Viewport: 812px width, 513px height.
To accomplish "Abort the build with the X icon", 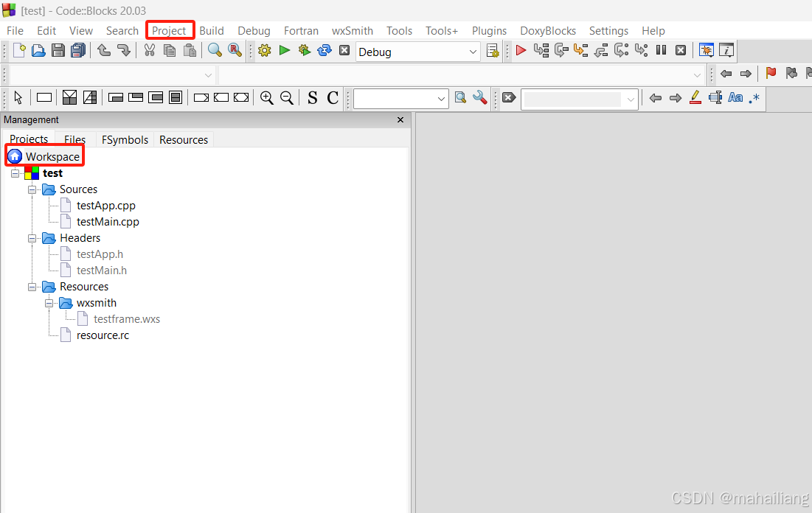I will (344, 50).
